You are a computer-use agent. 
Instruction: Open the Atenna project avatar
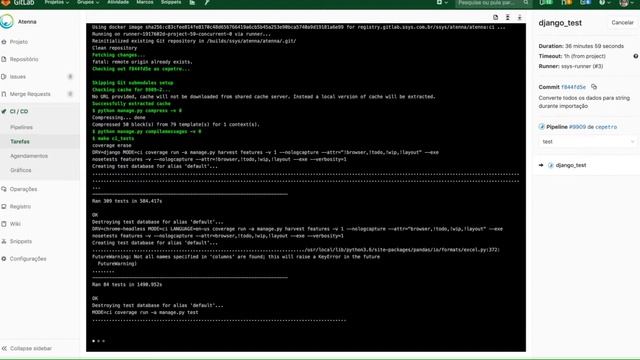pos(7,22)
